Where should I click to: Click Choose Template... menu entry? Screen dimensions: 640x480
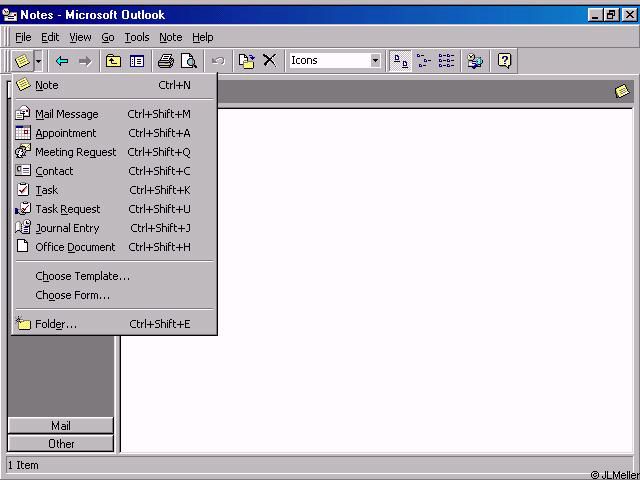[x=114, y=276]
